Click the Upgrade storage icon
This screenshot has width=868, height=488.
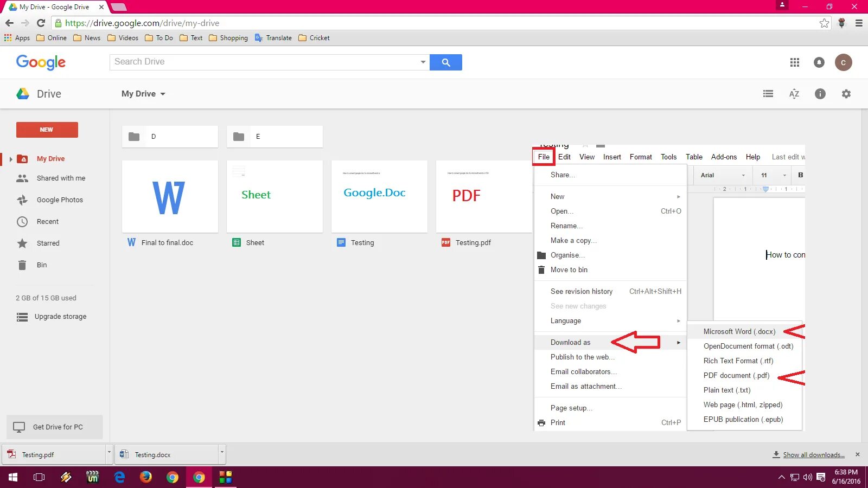pos(22,317)
